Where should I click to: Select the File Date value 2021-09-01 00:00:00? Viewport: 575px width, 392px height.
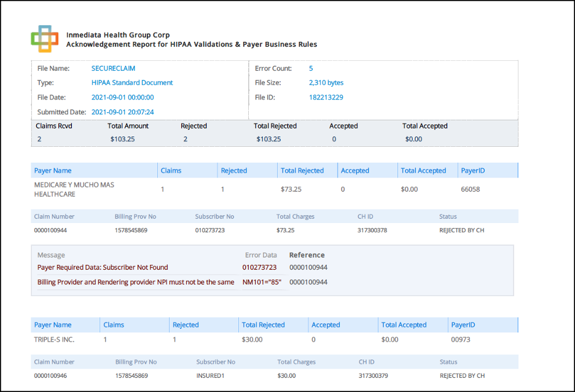point(122,97)
